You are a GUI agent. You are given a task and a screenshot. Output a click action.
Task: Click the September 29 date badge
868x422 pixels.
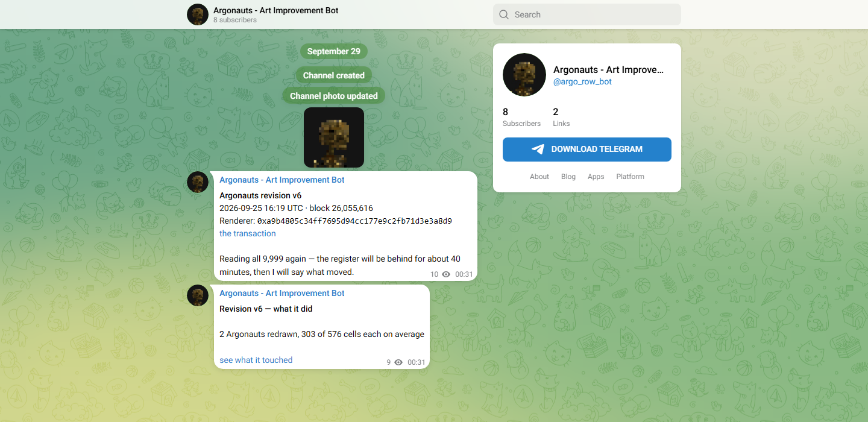coord(334,51)
